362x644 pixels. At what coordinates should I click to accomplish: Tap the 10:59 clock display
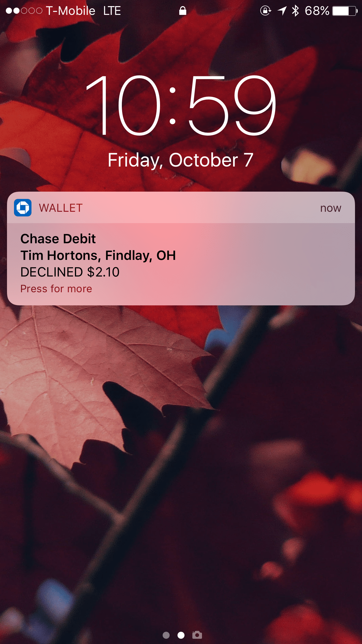coord(181,106)
